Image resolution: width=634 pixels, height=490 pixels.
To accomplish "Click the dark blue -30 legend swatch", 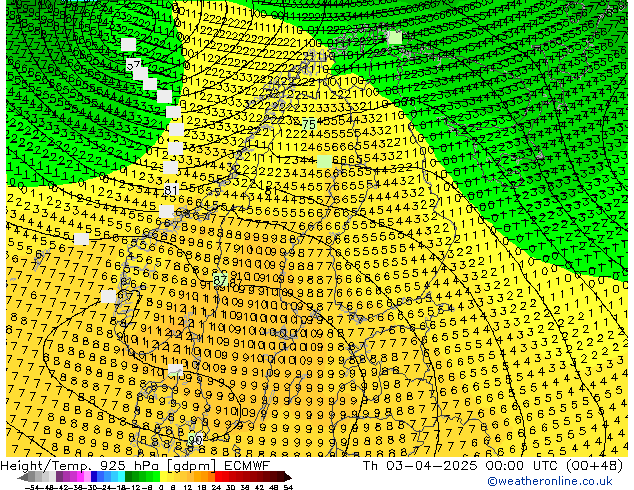I will [94, 477].
